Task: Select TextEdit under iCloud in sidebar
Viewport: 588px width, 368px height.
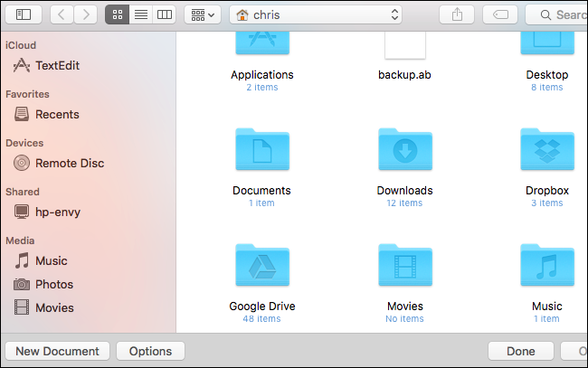Action: (x=58, y=65)
